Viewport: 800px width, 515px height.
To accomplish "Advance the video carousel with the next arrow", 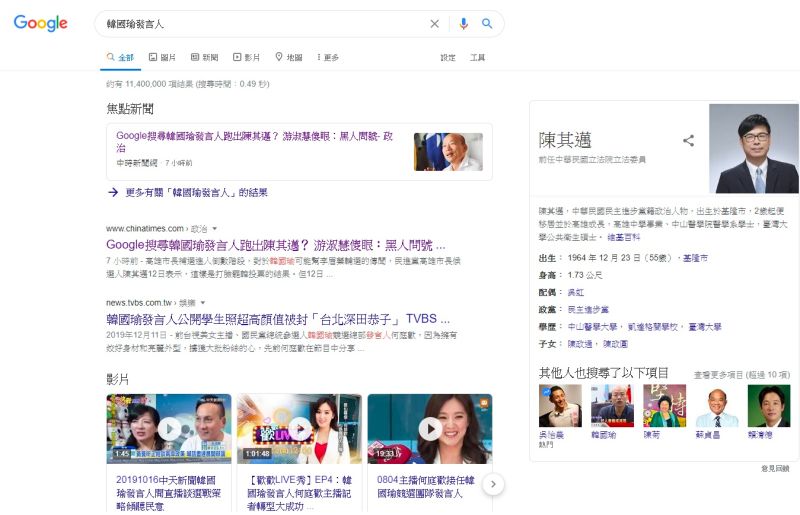I will (x=493, y=484).
